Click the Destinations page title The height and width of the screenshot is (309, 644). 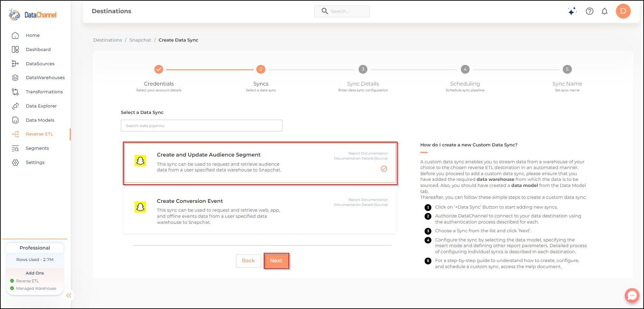(x=111, y=11)
